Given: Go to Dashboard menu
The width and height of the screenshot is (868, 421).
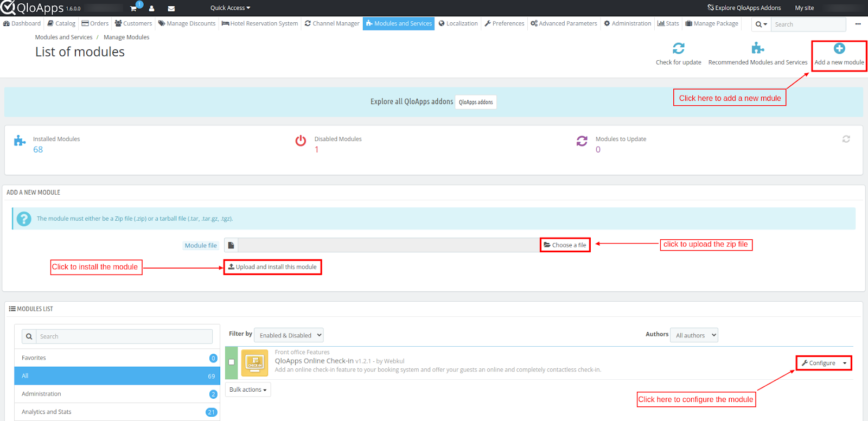Looking at the screenshot, I should (x=22, y=23).
